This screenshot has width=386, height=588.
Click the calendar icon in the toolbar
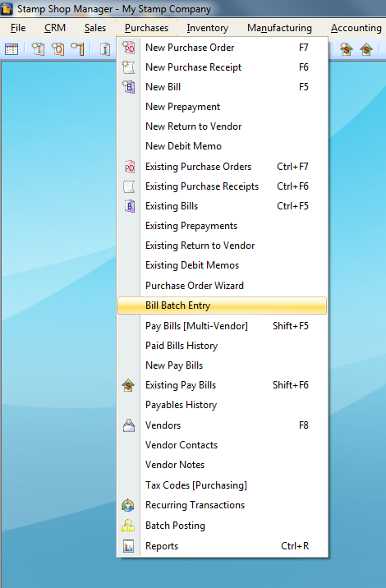click(x=11, y=49)
